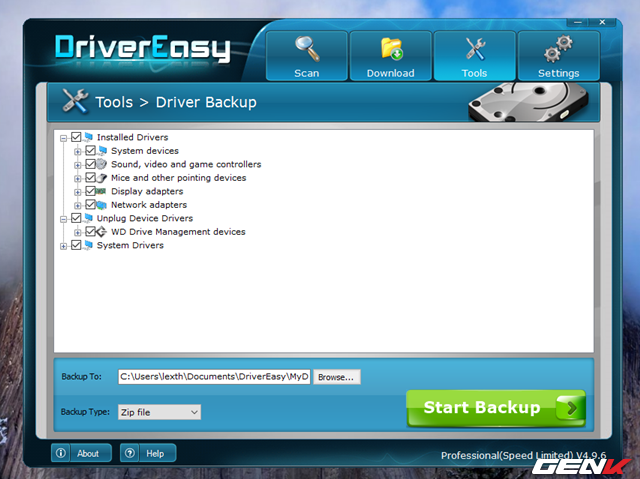Uncheck the System Drivers checkbox

76,245
